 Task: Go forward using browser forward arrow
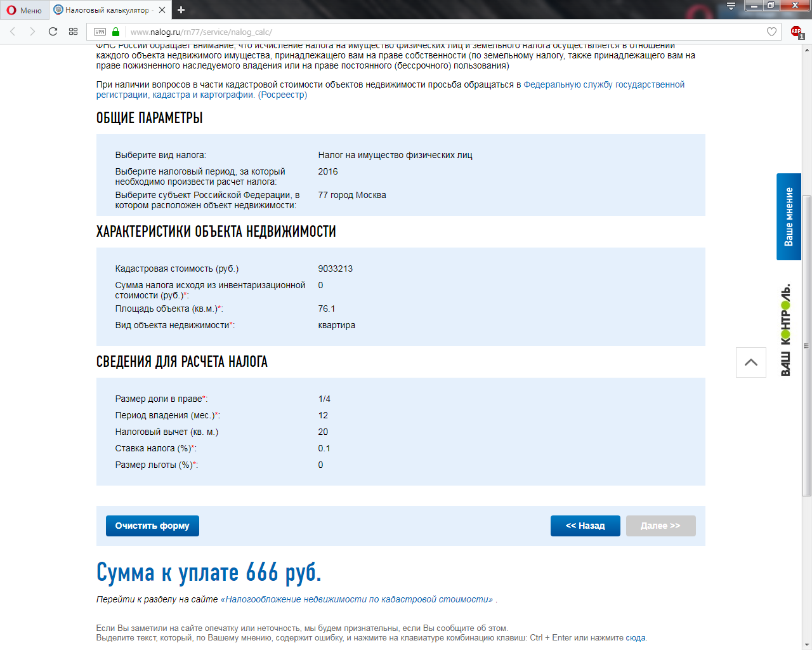coord(32,32)
